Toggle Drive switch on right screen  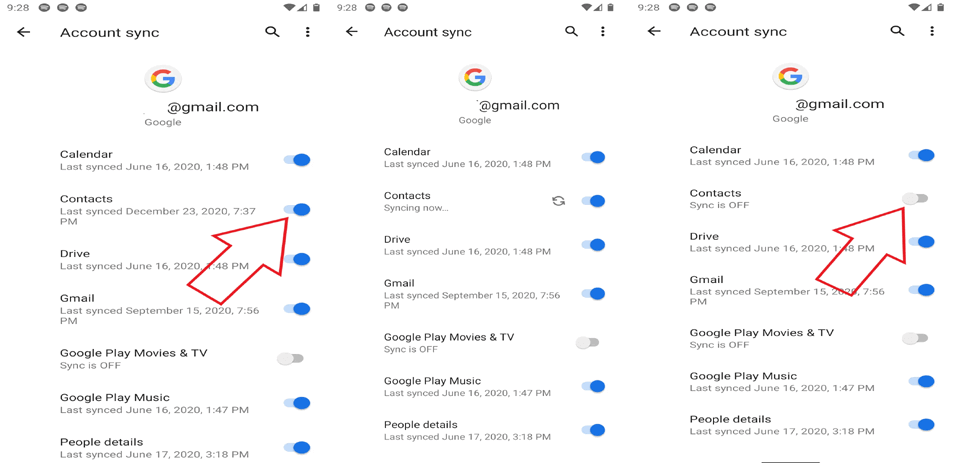(x=922, y=242)
